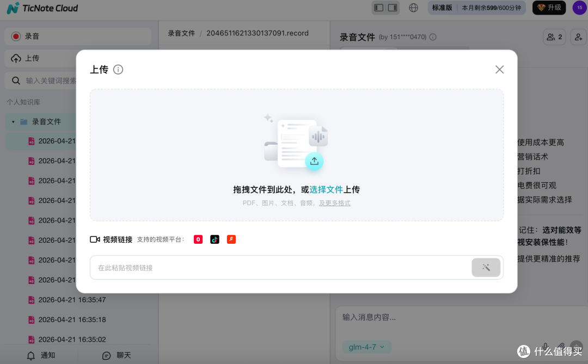Viewport: 588px width, 364px height.
Task: Select the red platform icon marked 0
Action: [x=198, y=239]
